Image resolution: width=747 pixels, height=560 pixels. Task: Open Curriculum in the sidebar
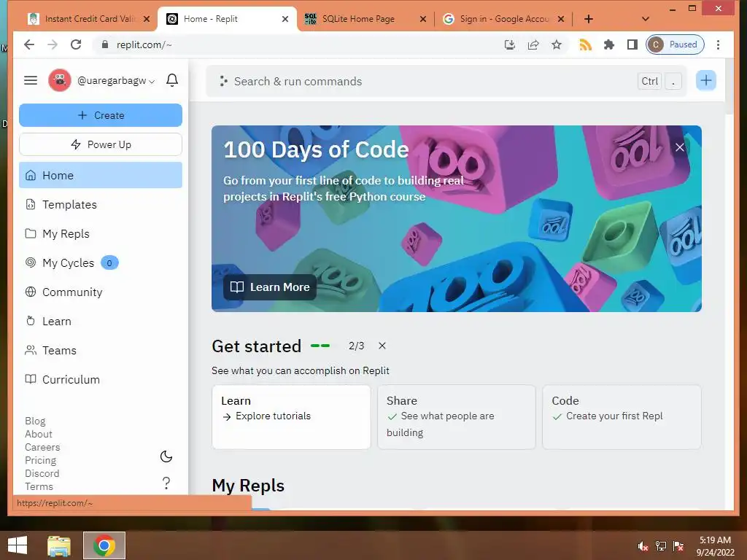[x=101, y=379]
